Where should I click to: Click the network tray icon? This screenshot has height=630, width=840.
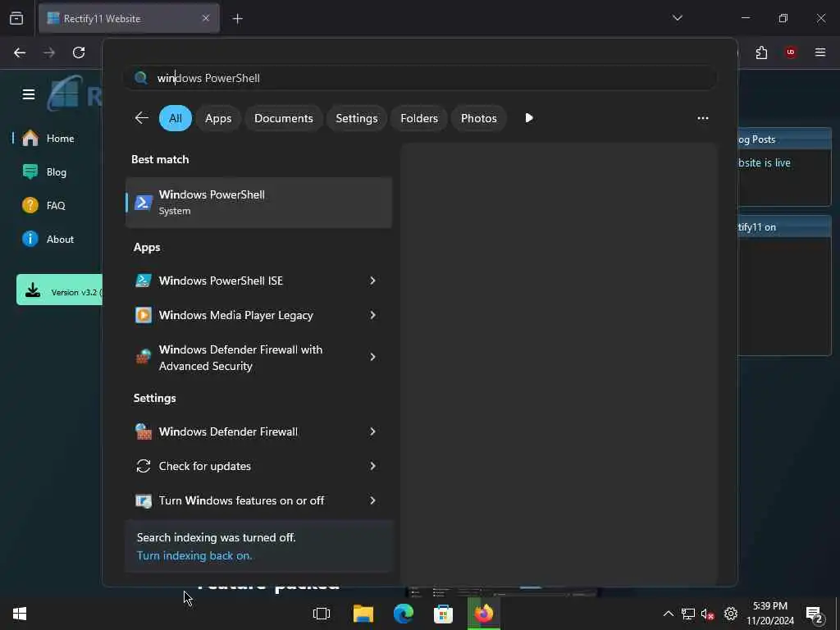[688, 614]
